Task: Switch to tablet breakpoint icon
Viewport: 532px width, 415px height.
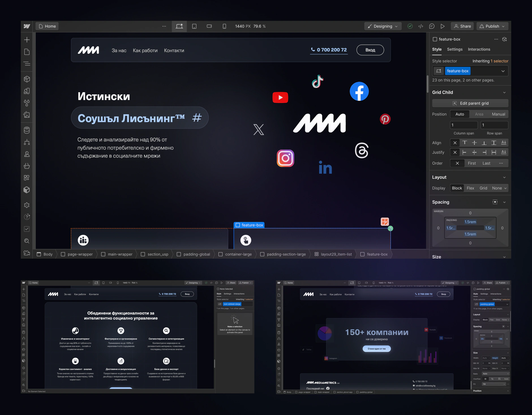Action: (x=194, y=26)
